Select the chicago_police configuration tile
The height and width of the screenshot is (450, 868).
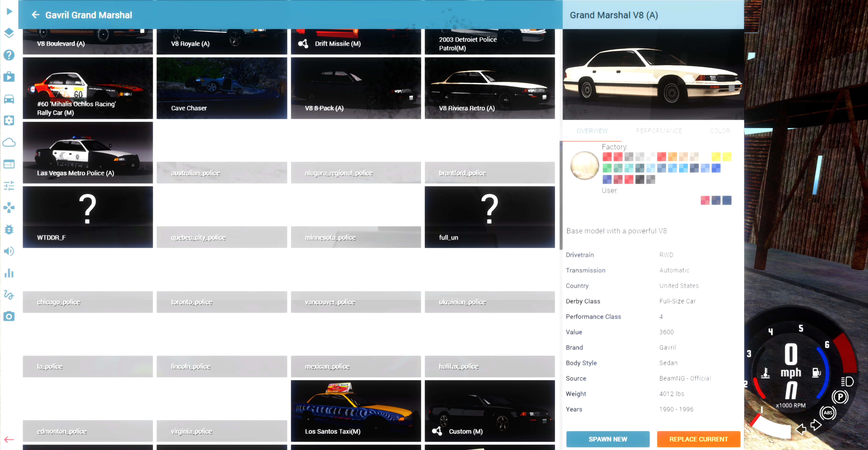click(x=88, y=302)
